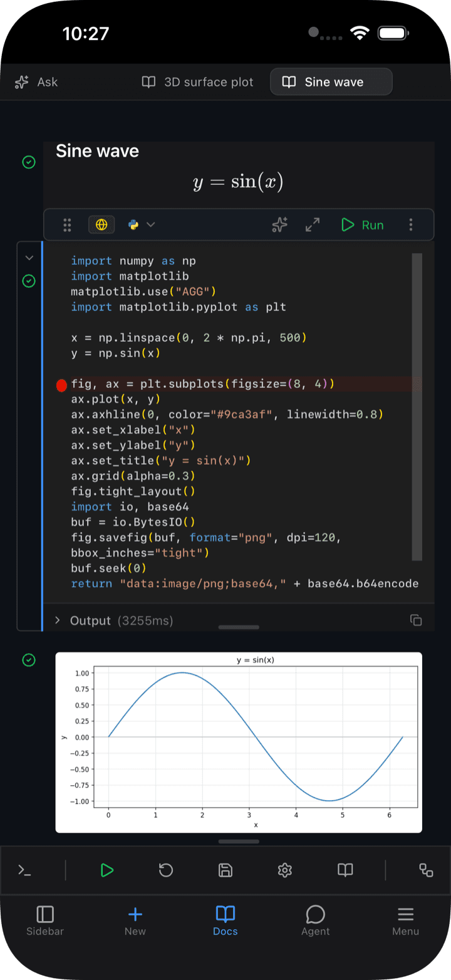Viewport: 451px width, 980px height.
Task: Click the 10:27 clock in the status bar
Action: pyautogui.click(x=86, y=33)
